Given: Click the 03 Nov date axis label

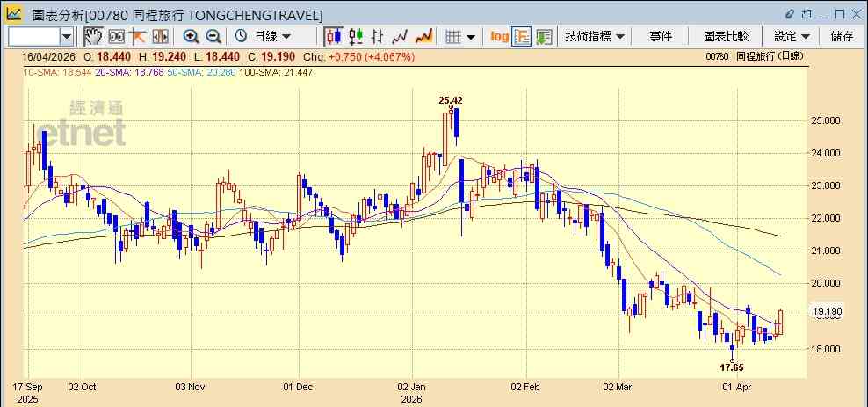Looking at the screenshot, I should (190, 387).
